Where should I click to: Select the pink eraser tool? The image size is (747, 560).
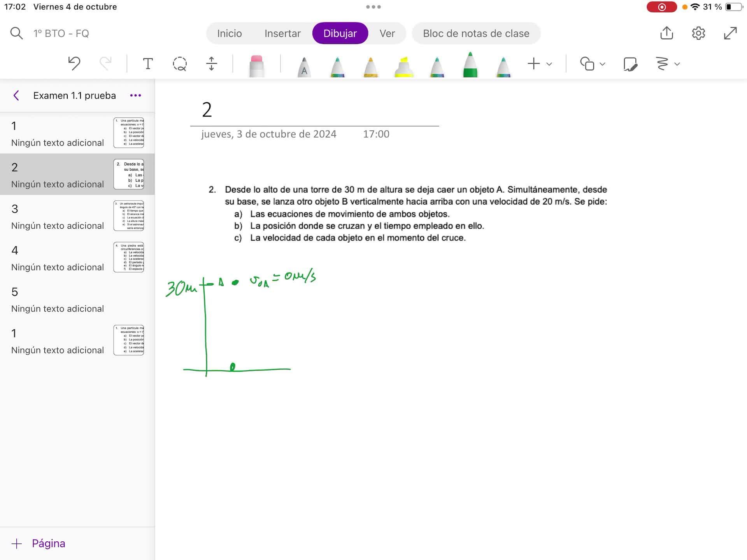256,66
